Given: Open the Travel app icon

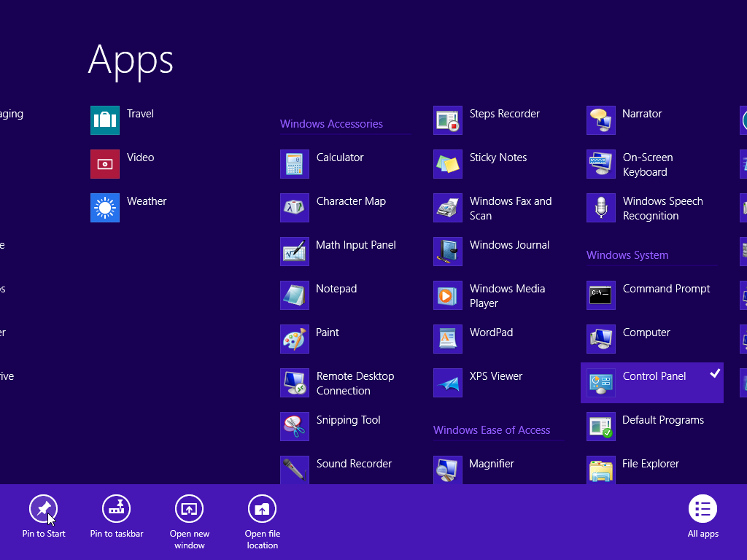Looking at the screenshot, I should (x=105, y=120).
